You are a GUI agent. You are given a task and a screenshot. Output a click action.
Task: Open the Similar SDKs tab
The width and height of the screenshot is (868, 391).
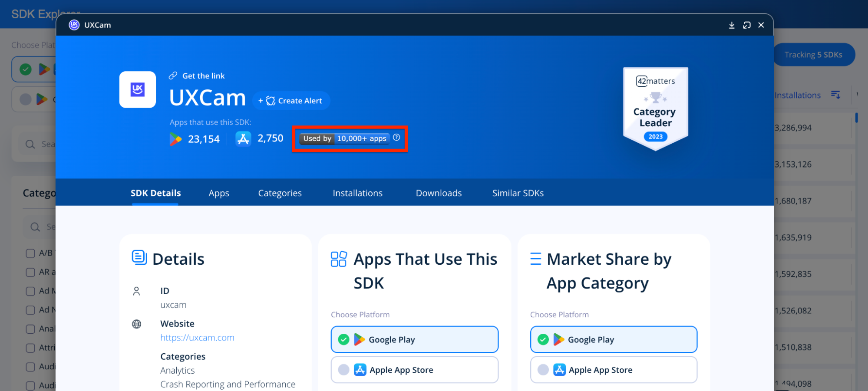point(518,193)
